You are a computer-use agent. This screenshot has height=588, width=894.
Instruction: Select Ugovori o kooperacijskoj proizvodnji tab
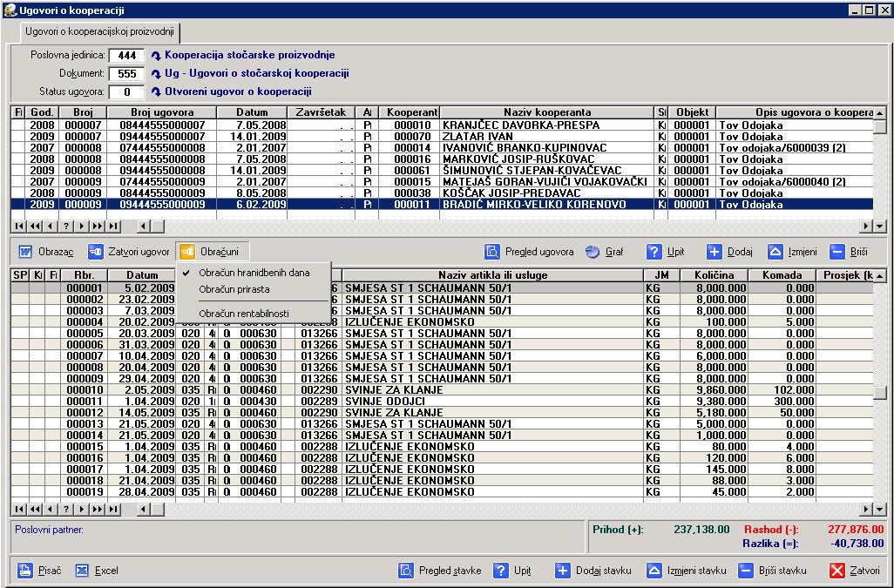(x=99, y=32)
